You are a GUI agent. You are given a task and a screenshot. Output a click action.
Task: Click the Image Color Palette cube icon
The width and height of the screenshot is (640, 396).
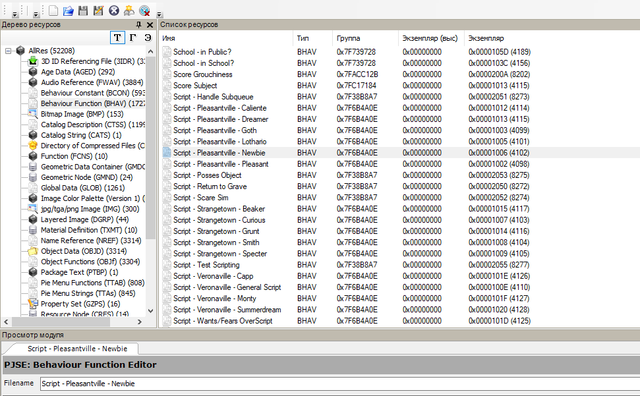[33, 198]
